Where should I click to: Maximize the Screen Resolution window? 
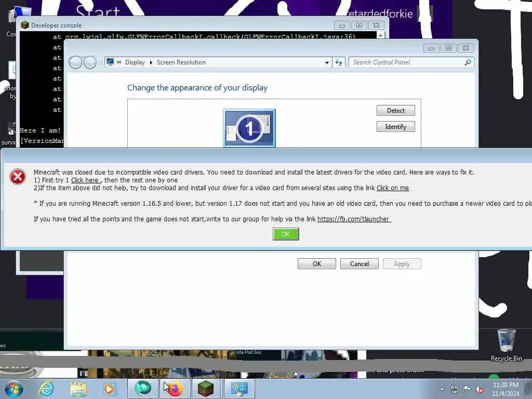pos(448,48)
